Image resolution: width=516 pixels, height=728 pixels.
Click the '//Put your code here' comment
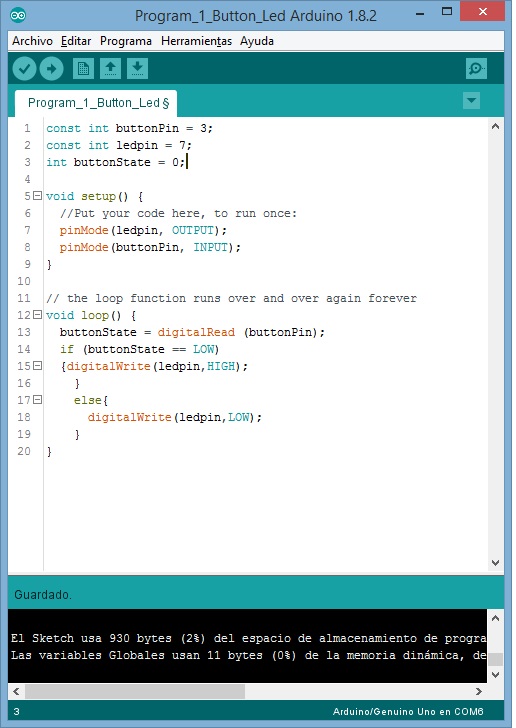coord(178,214)
